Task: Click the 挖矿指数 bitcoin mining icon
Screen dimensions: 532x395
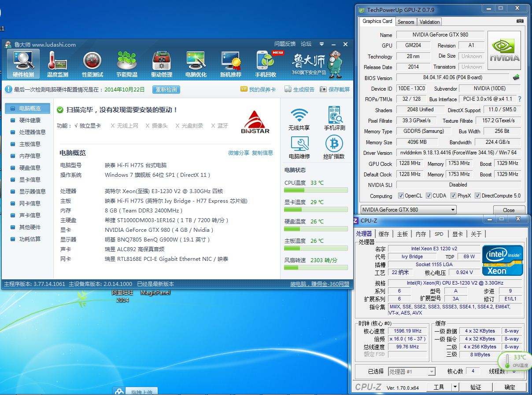Action: tap(334, 143)
